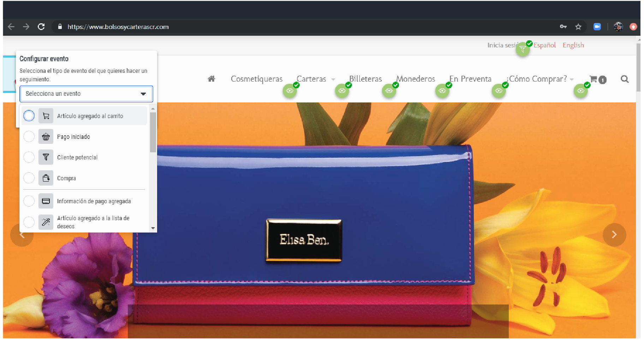
Task: Click the cart icon beside Artículo agregado al carrito
Action: (46, 116)
